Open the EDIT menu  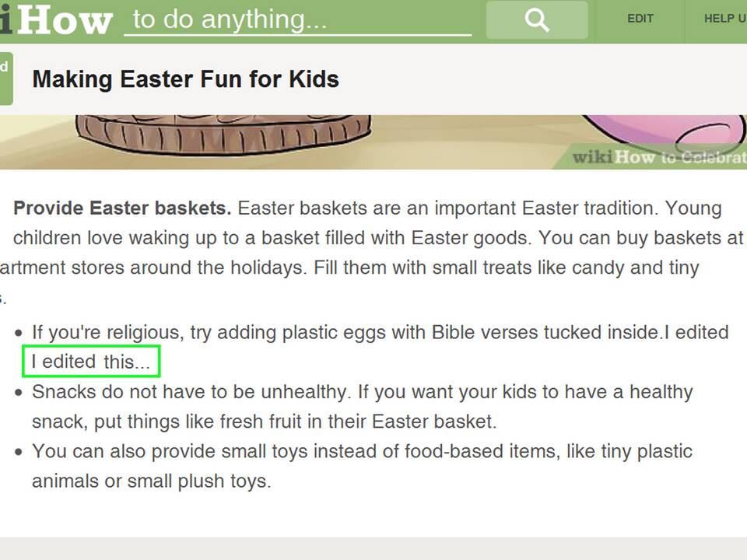click(640, 19)
